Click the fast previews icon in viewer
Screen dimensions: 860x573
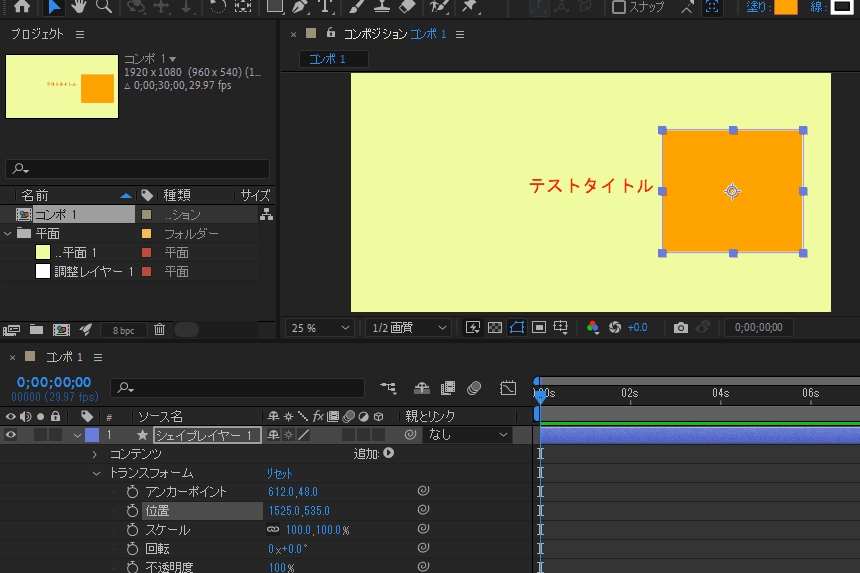point(473,327)
